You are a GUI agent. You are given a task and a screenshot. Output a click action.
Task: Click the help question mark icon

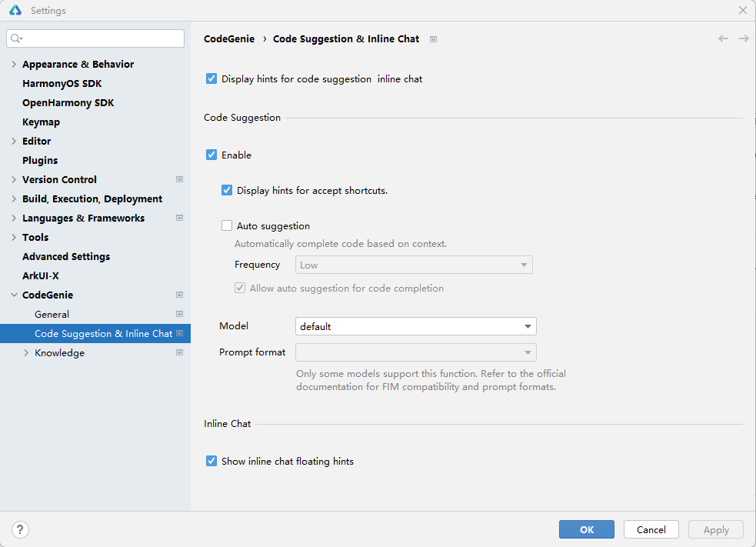pyautogui.click(x=21, y=529)
